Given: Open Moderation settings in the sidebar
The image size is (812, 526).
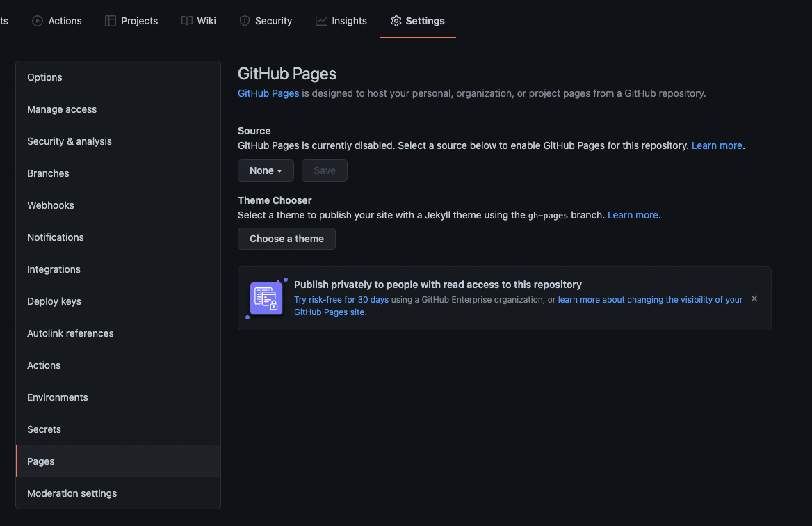Looking at the screenshot, I should coord(72,493).
